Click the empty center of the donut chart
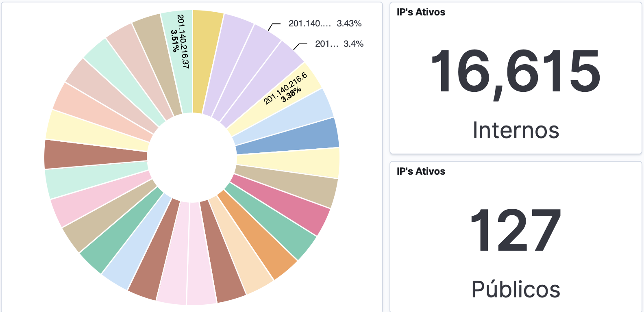The image size is (644, 312). point(192,157)
